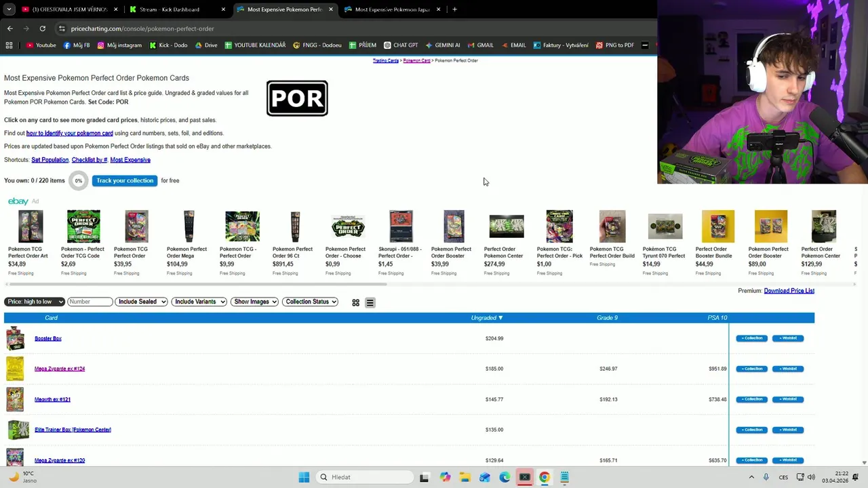
Task: Open the Meowth ex #121 card link
Action: [x=52, y=399]
